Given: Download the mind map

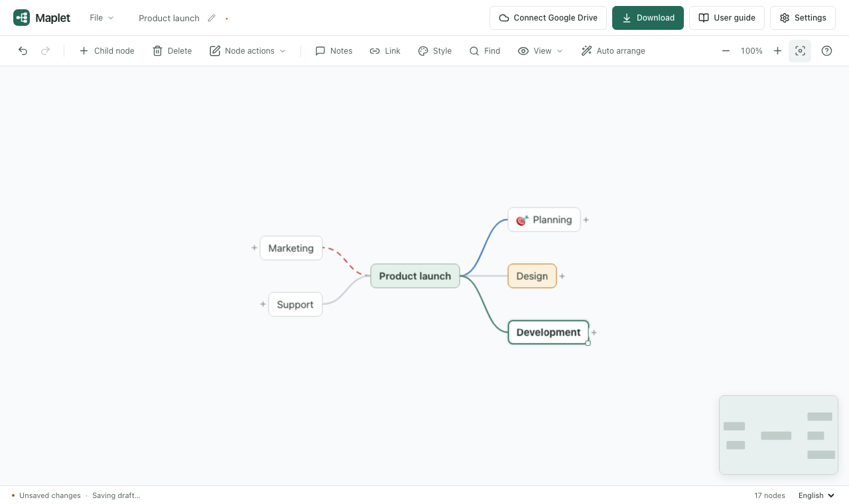Looking at the screenshot, I should click(648, 18).
